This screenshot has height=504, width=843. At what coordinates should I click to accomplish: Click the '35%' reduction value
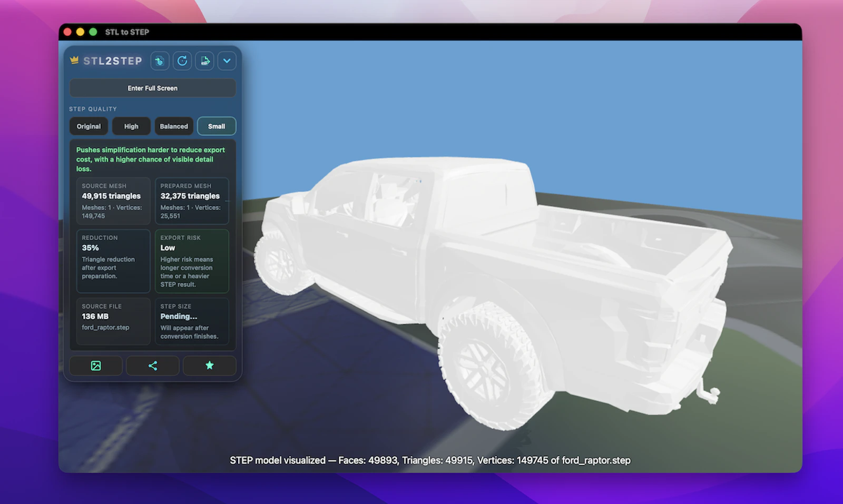click(x=90, y=248)
